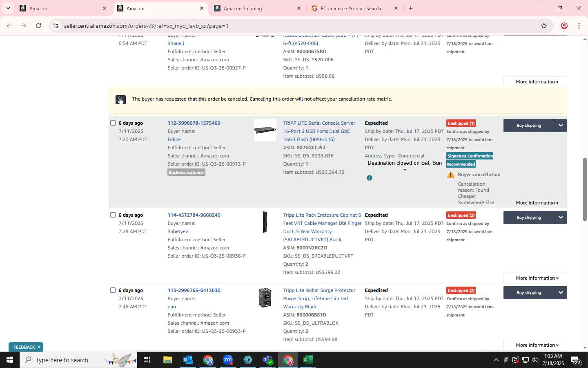Viewport: 588px width, 368px height.
Task: Buy shipping for dan's order
Action: click(528, 293)
